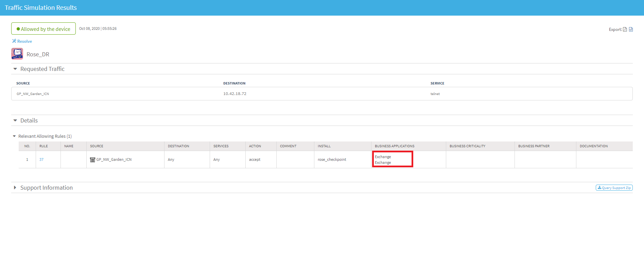Viewport: 644px width, 265px height.
Task: Click the Allowed by the device badge
Action: 43,29
